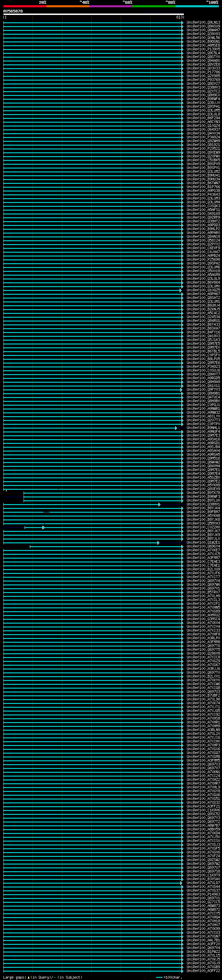
Task: Select hit UniRef100_A9SA16
Action: (x=203, y=439)
